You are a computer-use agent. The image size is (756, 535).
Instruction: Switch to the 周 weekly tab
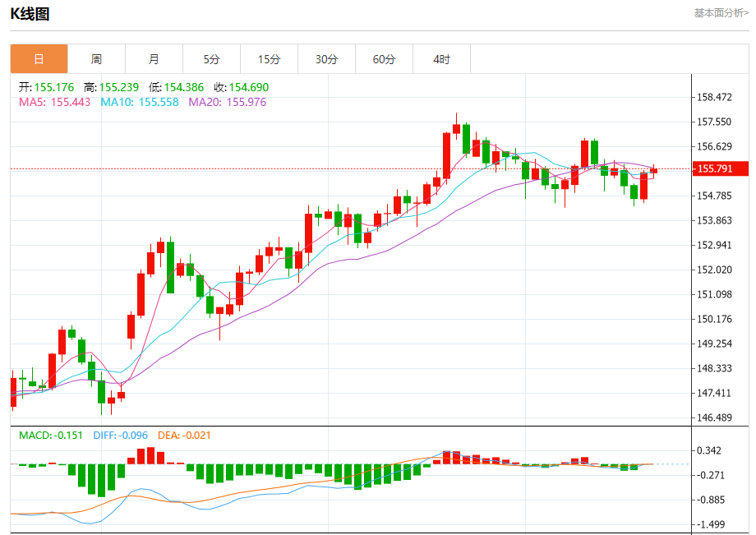point(96,59)
